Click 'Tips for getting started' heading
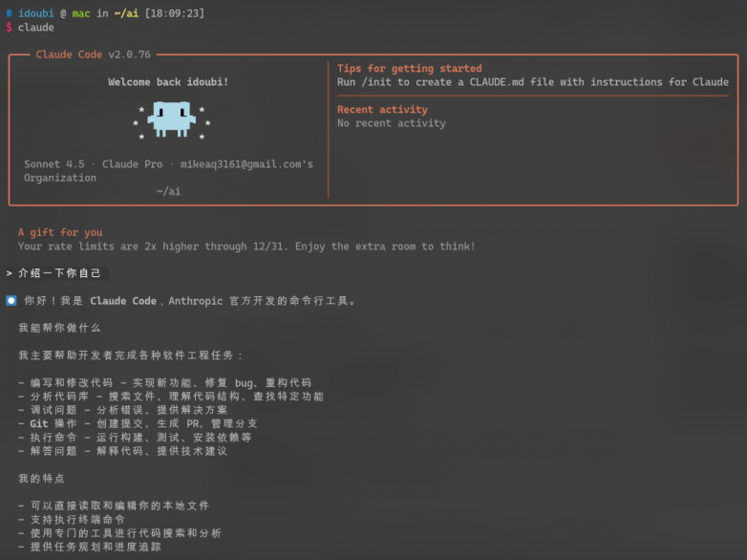This screenshot has height=560, width=747. pyautogui.click(x=409, y=68)
